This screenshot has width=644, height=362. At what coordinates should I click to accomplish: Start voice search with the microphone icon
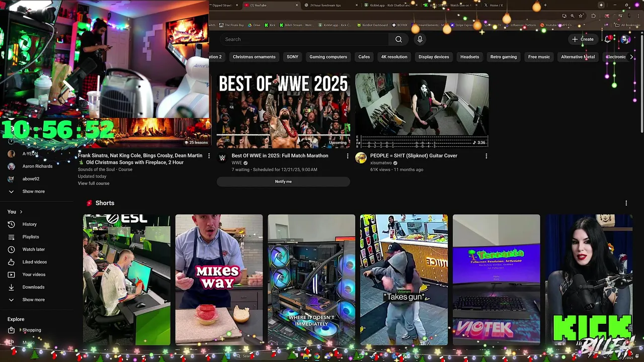(x=420, y=39)
